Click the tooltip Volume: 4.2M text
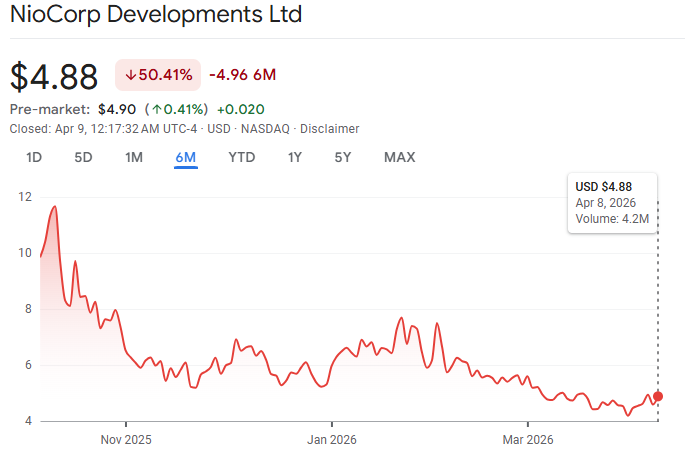The image size is (685, 452). 612,218
